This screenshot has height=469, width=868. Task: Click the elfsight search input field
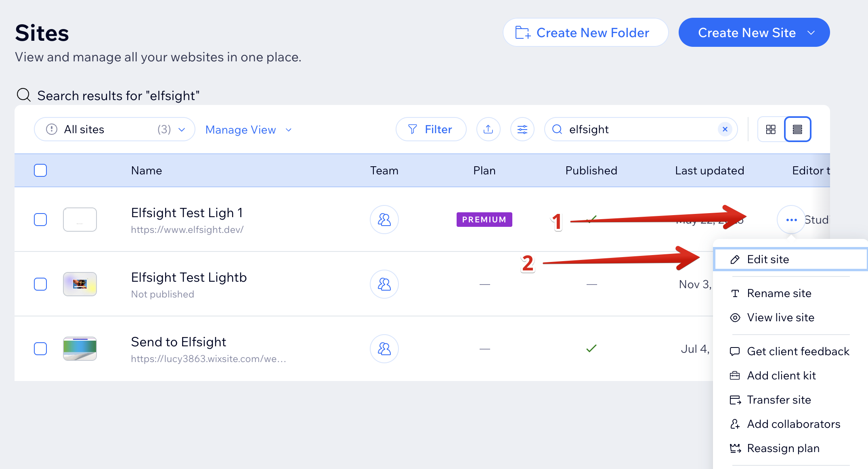click(x=641, y=129)
